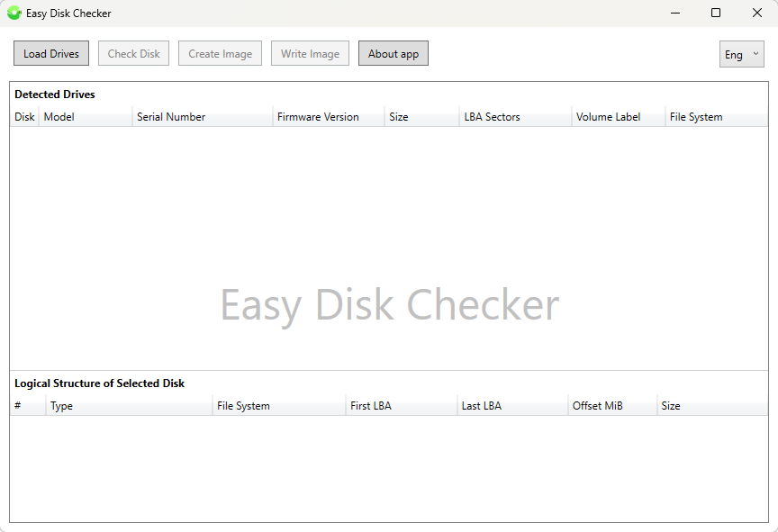Screen dimensions: 778x532
Task: Click the Load Drives button
Action: click(50, 53)
